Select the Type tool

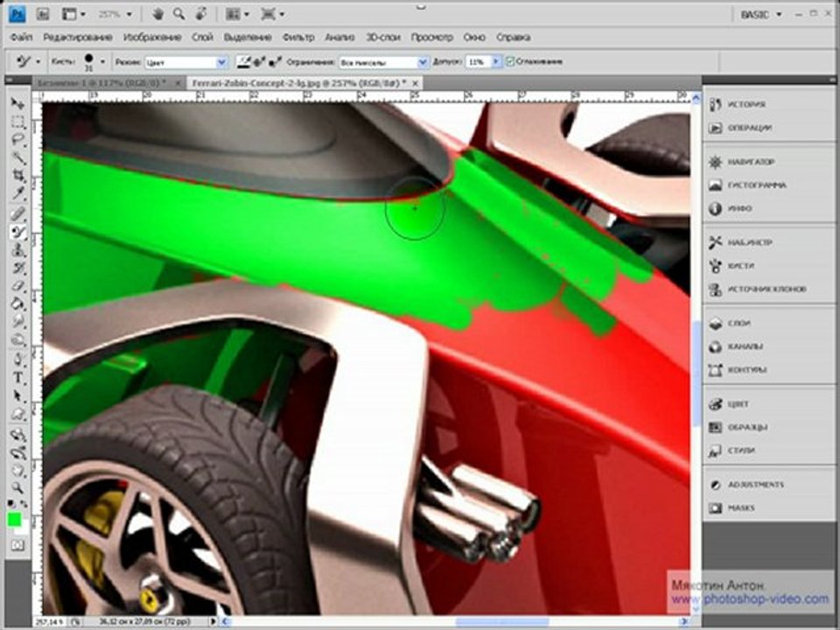click(18, 378)
